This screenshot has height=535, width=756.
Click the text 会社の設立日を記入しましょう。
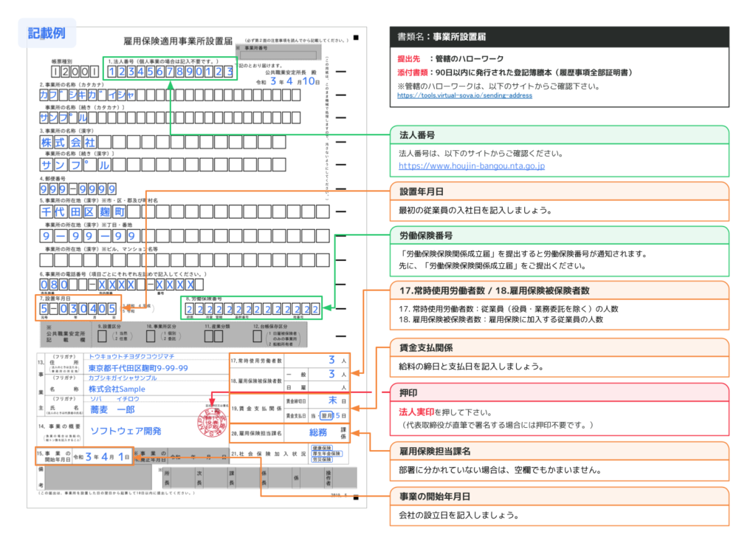tap(458, 515)
